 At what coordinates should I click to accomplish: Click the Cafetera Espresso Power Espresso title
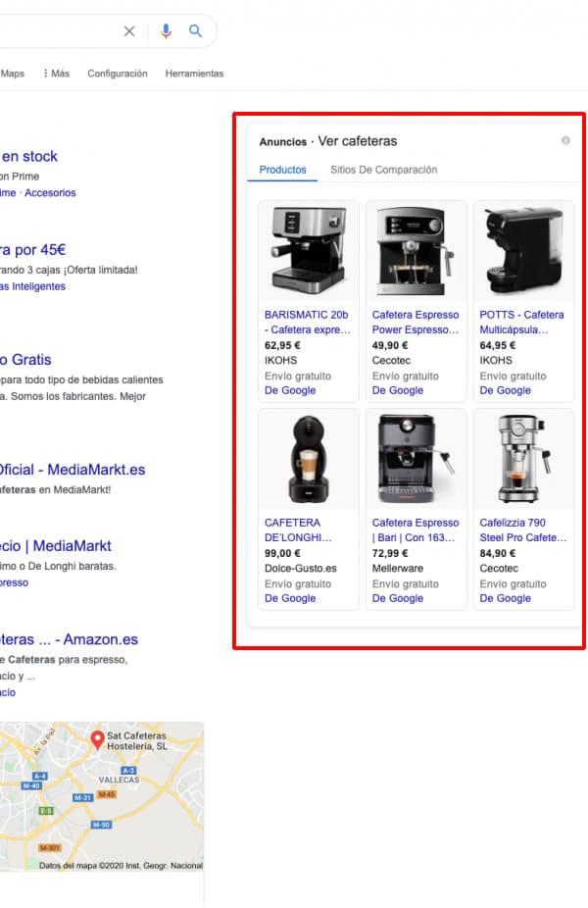point(416,322)
